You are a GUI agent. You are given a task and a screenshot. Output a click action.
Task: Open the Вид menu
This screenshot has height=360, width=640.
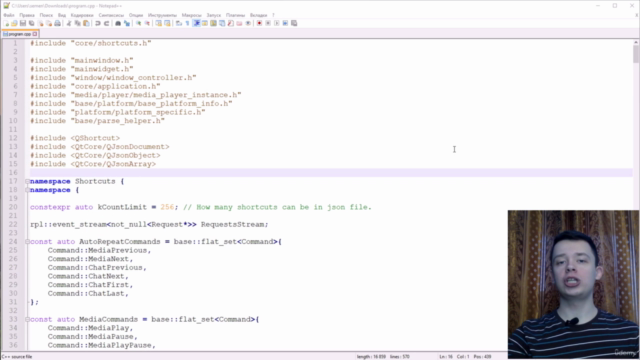click(62, 15)
